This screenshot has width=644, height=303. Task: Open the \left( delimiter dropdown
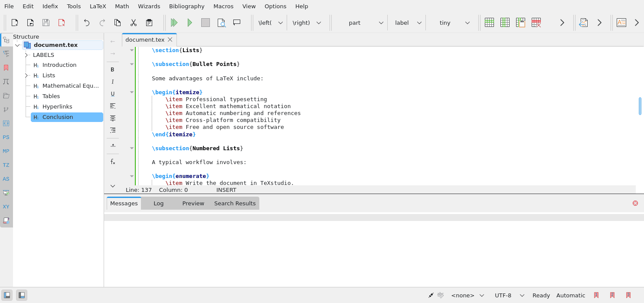pyautogui.click(x=270, y=23)
